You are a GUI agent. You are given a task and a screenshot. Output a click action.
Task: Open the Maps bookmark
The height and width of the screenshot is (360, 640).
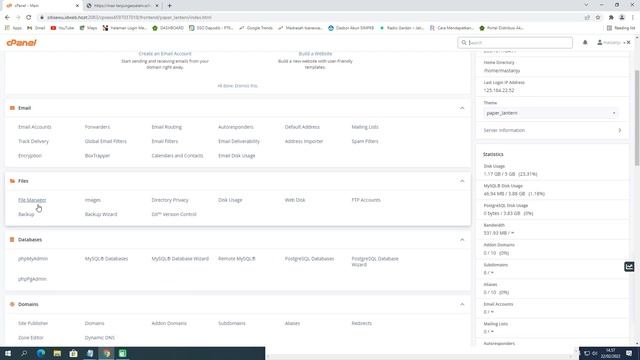[89, 28]
